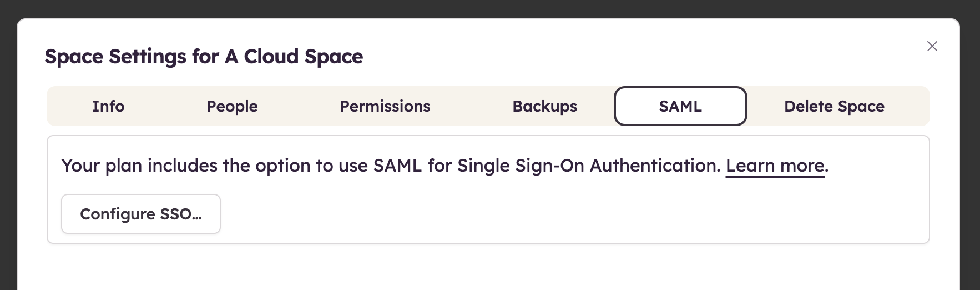
Task: Navigate to space deletion settings
Action: (x=834, y=106)
